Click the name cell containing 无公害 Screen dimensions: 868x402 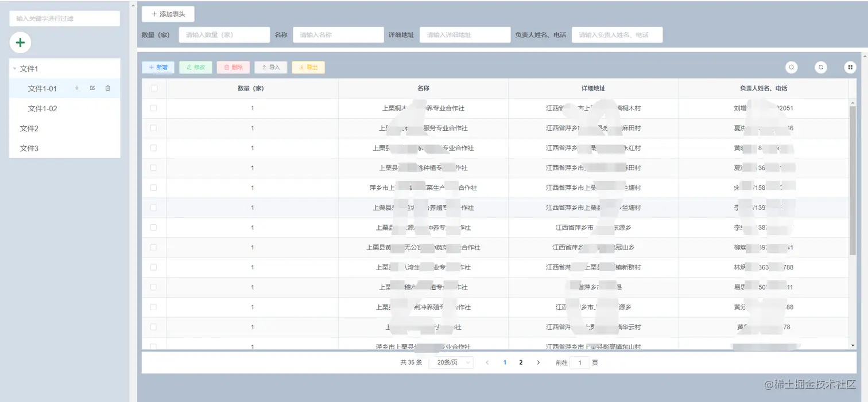tap(423, 248)
